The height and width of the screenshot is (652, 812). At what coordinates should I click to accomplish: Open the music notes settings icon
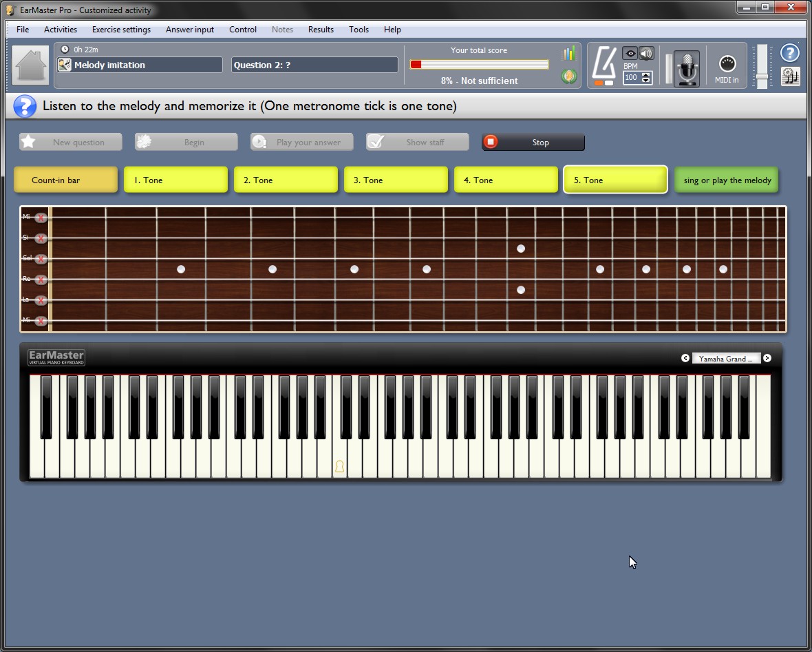791,76
